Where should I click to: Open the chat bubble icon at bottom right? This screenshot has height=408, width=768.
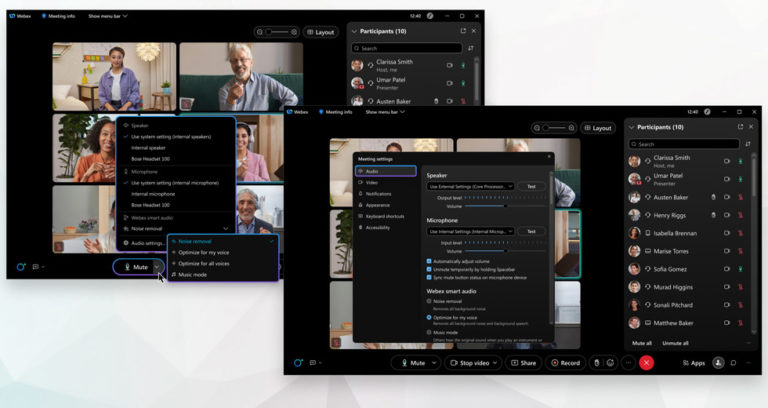(x=733, y=363)
